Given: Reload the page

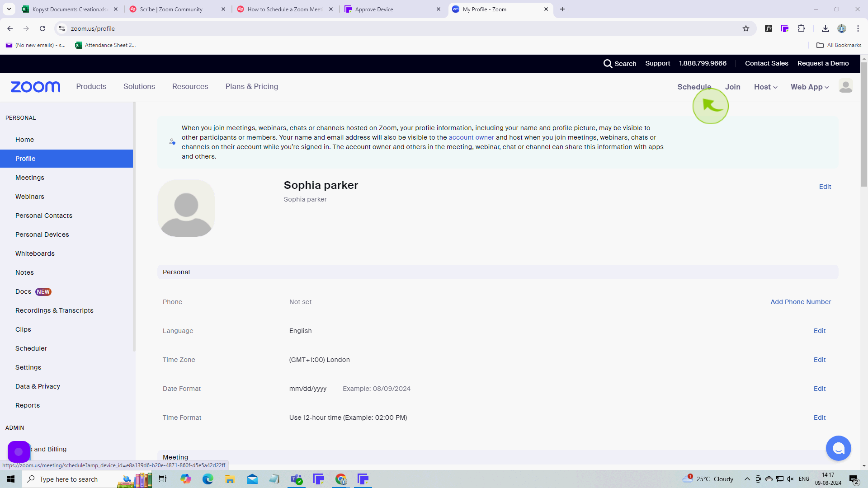Looking at the screenshot, I should pos(42,28).
